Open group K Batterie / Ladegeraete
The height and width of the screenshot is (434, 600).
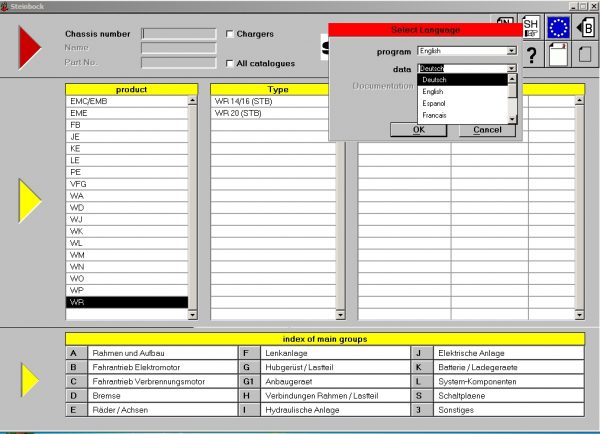pos(498,367)
